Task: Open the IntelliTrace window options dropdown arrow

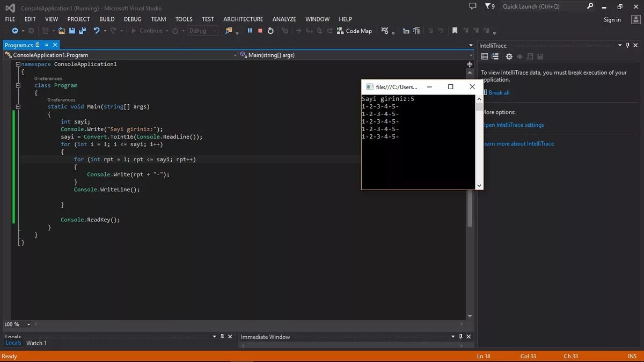Action: click(619, 46)
